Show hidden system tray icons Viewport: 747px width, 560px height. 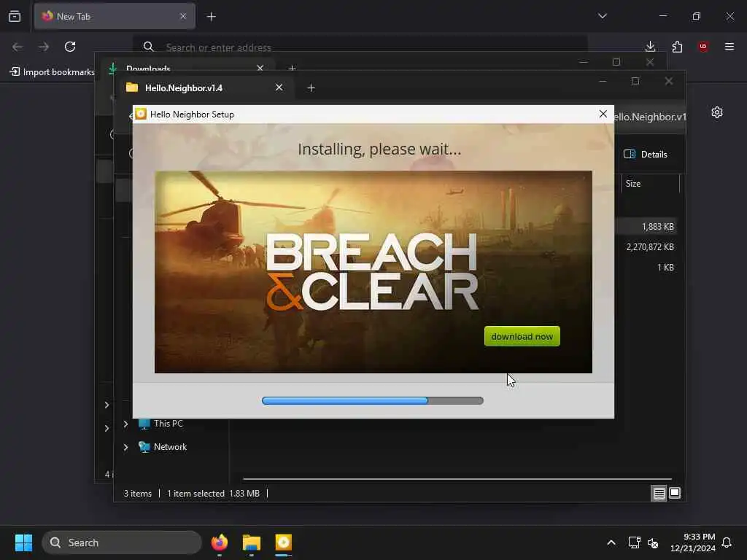pos(611,542)
